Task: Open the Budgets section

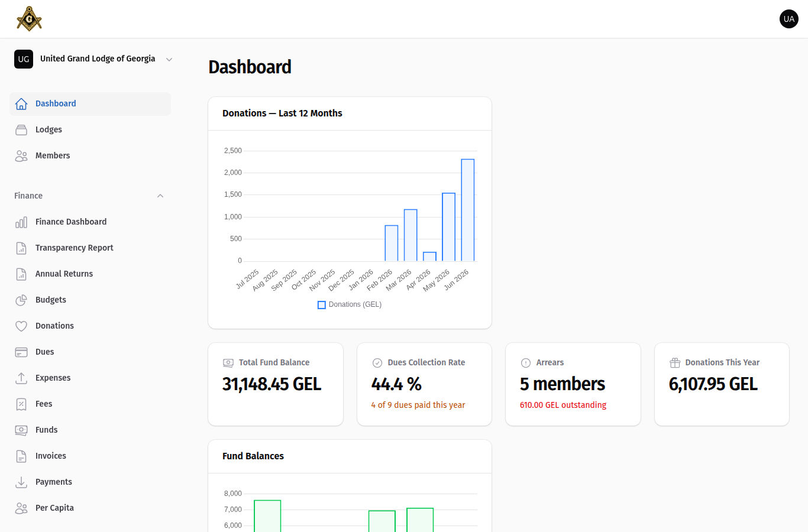Action: point(90,300)
